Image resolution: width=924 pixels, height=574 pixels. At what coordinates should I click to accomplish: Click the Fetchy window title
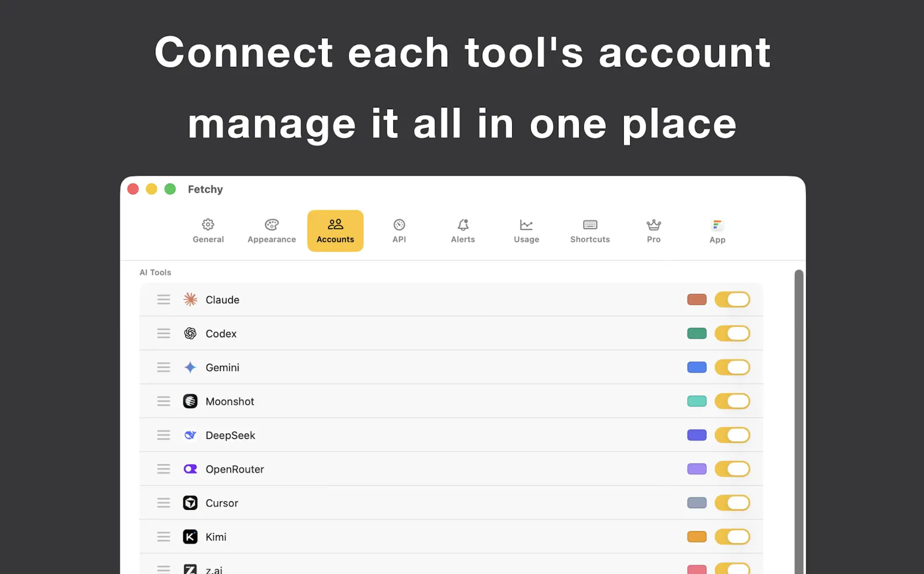205,189
